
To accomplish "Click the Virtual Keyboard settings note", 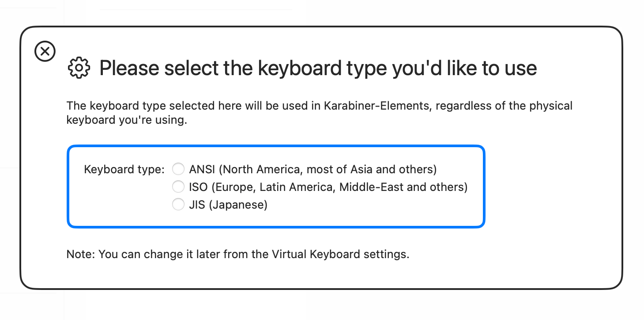I will coord(237,254).
